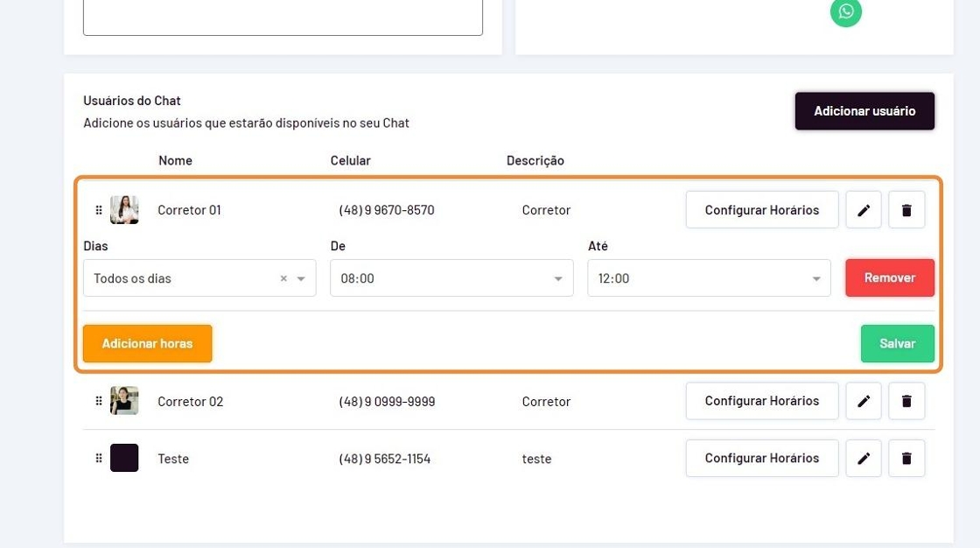Expand the 'De' start time dropdown
This screenshot has height=548, width=980.
[557, 278]
